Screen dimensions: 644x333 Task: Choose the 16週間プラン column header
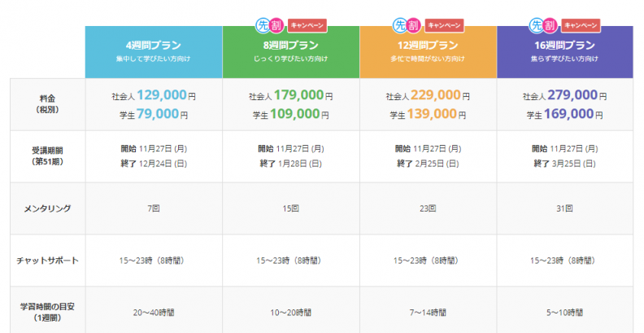pyautogui.click(x=565, y=52)
